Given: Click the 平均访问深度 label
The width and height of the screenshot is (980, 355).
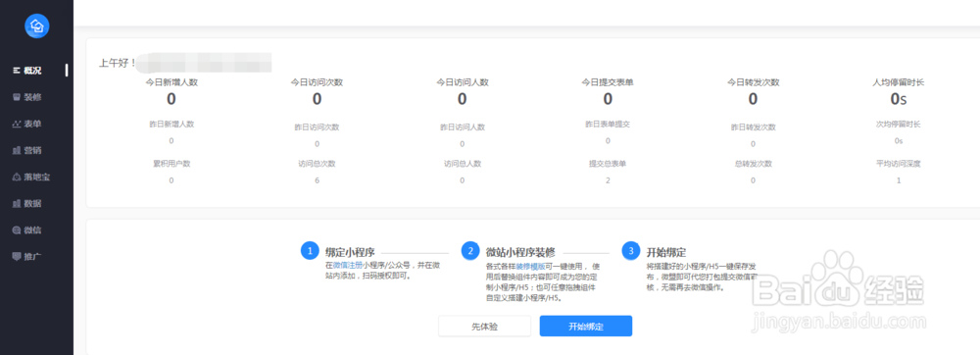Looking at the screenshot, I should 898,164.
